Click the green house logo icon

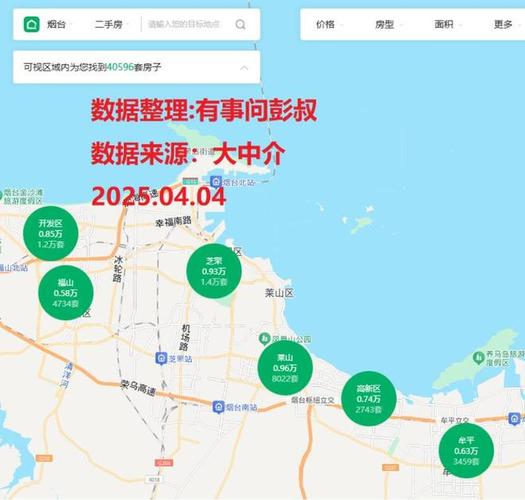click(32, 24)
